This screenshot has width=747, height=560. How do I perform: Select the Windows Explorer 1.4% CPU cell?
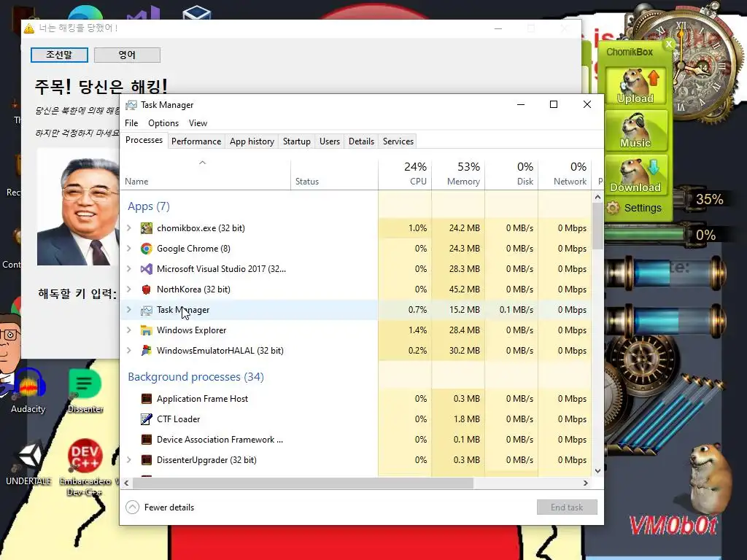click(405, 330)
